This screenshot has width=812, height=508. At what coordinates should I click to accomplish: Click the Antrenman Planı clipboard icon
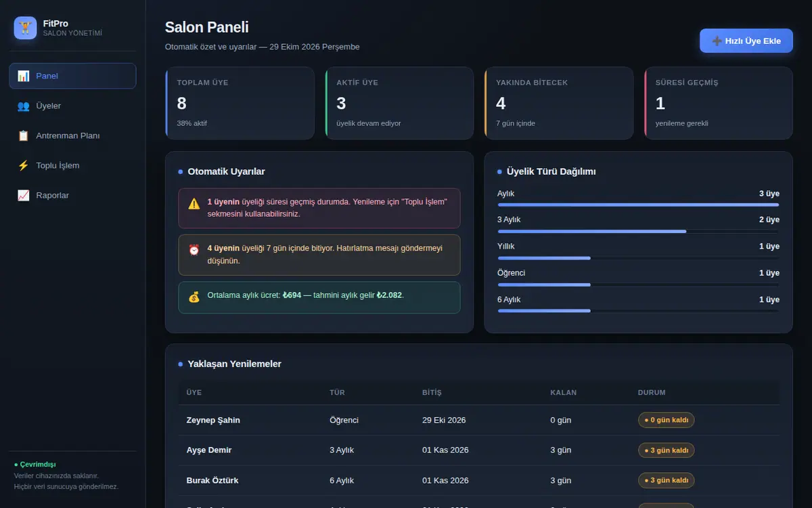pos(24,135)
